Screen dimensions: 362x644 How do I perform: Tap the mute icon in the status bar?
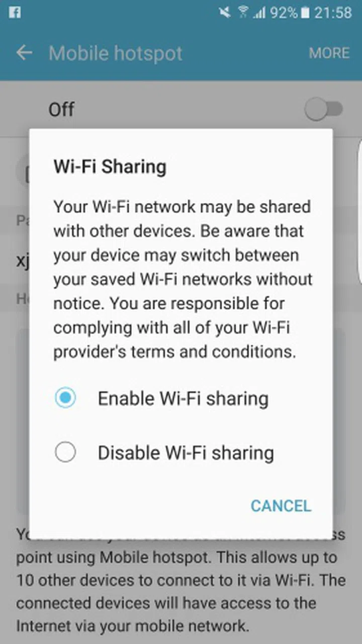click(225, 13)
